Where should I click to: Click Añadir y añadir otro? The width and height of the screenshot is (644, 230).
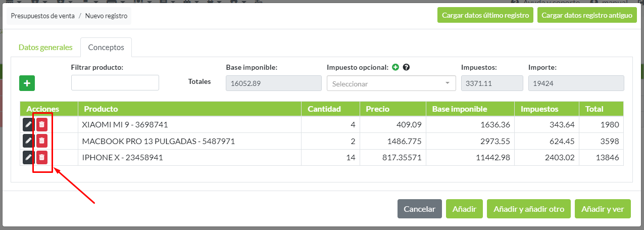[x=529, y=209]
